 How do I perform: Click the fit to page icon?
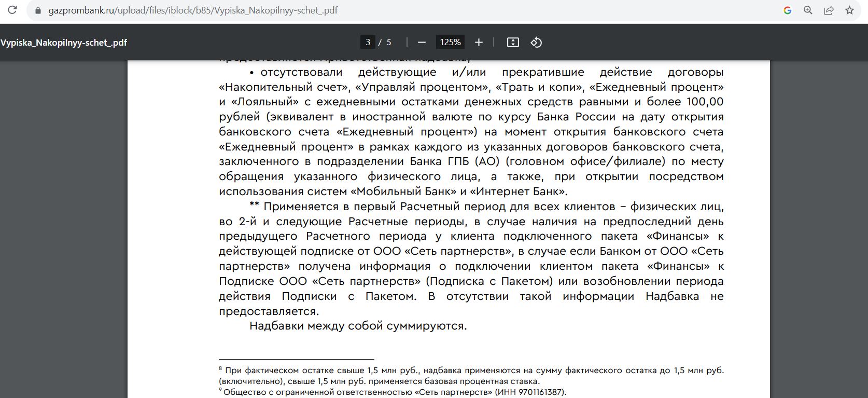(513, 42)
